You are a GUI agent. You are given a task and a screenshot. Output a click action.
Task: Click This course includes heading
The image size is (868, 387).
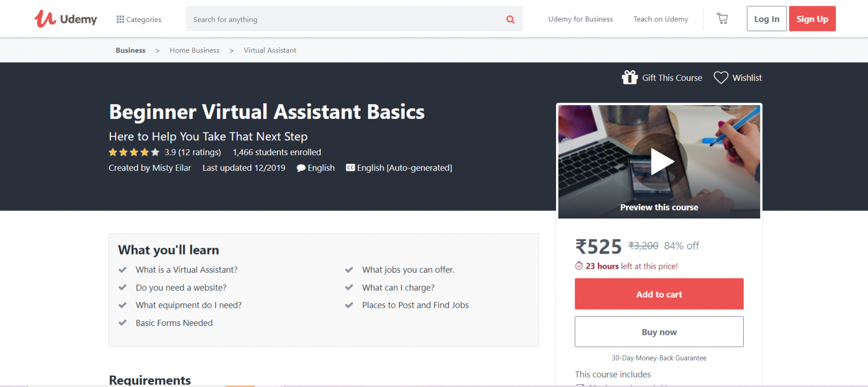coord(613,375)
